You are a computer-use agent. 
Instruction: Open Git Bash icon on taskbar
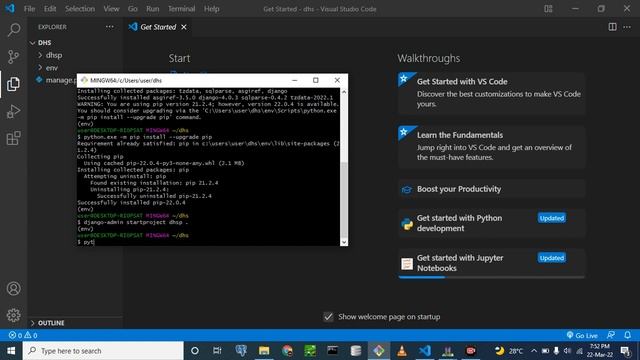point(379,351)
